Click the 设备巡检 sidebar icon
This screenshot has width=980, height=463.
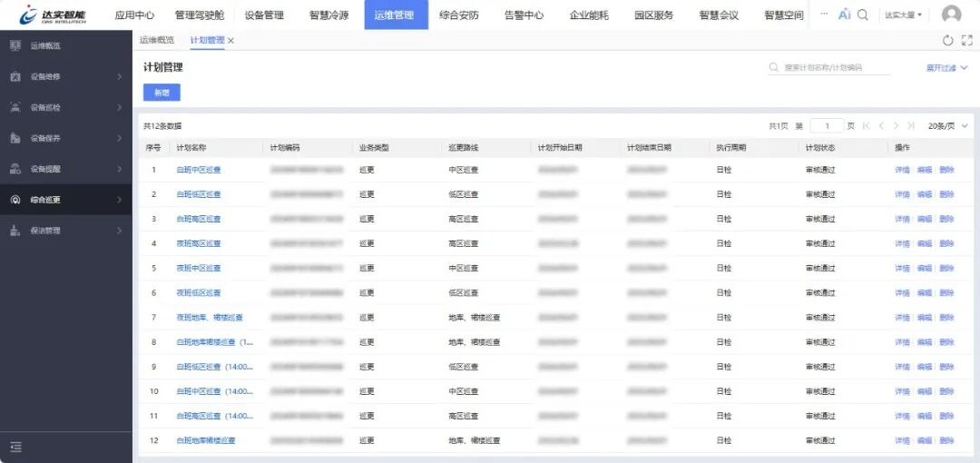(16, 107)
